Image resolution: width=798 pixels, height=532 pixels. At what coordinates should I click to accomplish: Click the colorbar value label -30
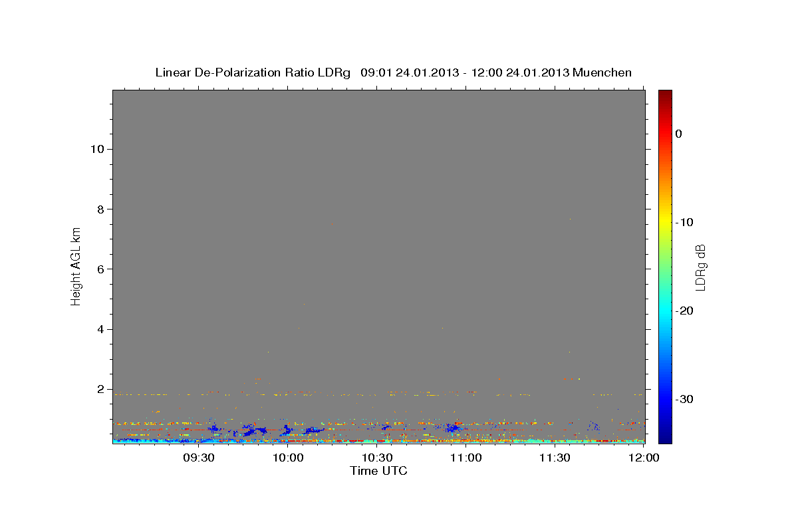coord(685,399)
